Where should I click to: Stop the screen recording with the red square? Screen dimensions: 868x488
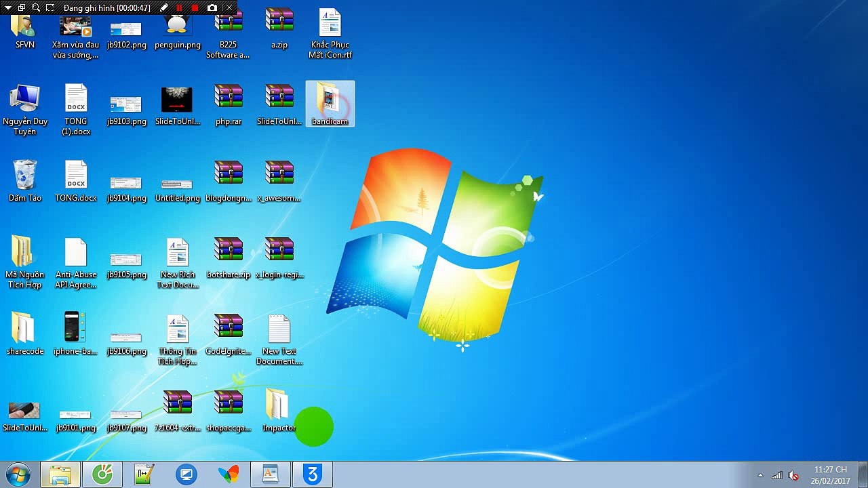(195, 7)
